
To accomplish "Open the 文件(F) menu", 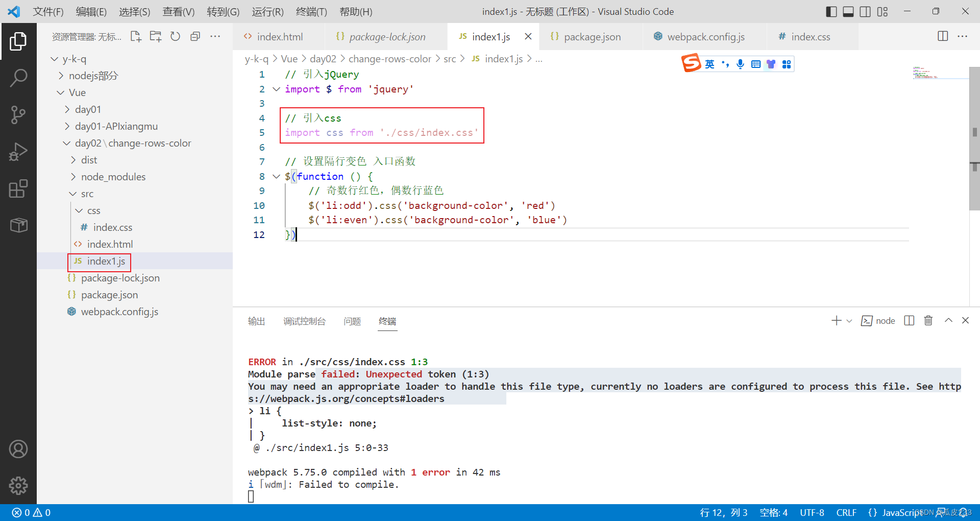I will (x=48, y=11).
